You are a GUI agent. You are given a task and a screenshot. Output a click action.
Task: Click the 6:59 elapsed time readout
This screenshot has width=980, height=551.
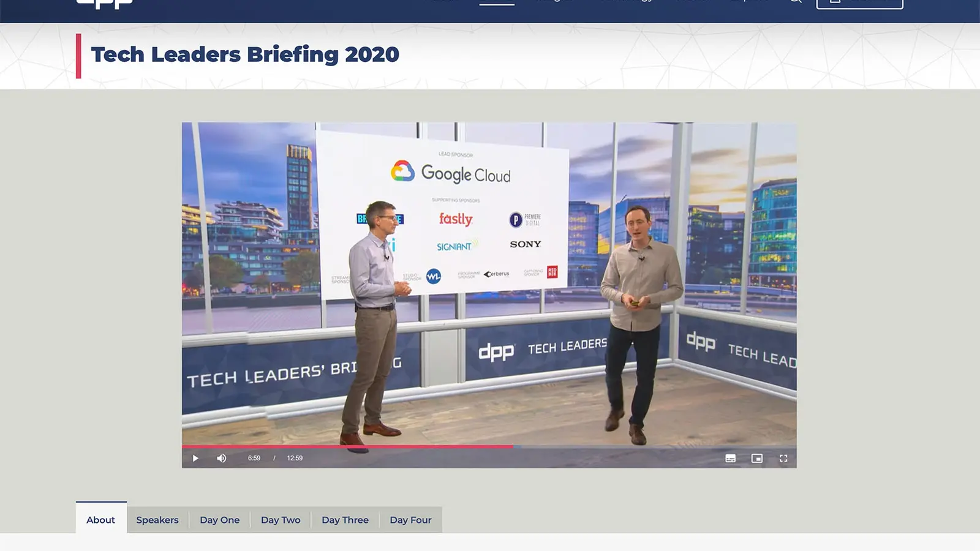pyautogui.click(x=254, y=459)
